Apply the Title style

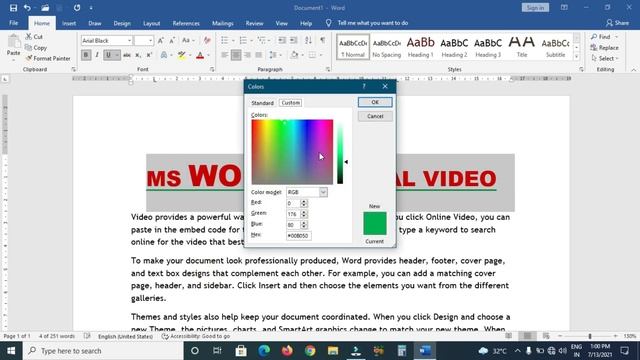[x=522, y=47]
